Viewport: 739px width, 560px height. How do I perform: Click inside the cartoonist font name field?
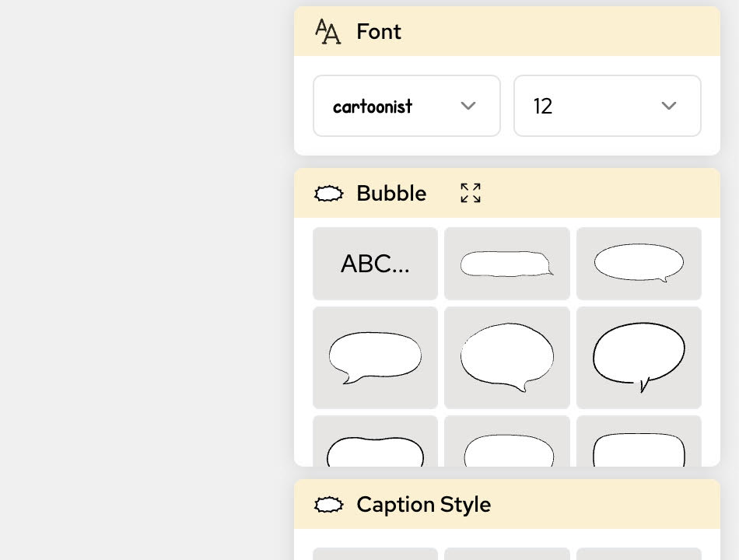pyautogui.click(x=389, y=106)
